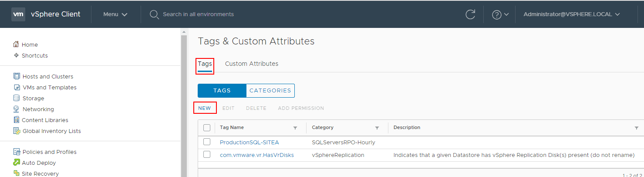Click the SQLServersRPO-Hourly category cell
The height and width of the screenshot is (177, 644).
tap(344, 142)
